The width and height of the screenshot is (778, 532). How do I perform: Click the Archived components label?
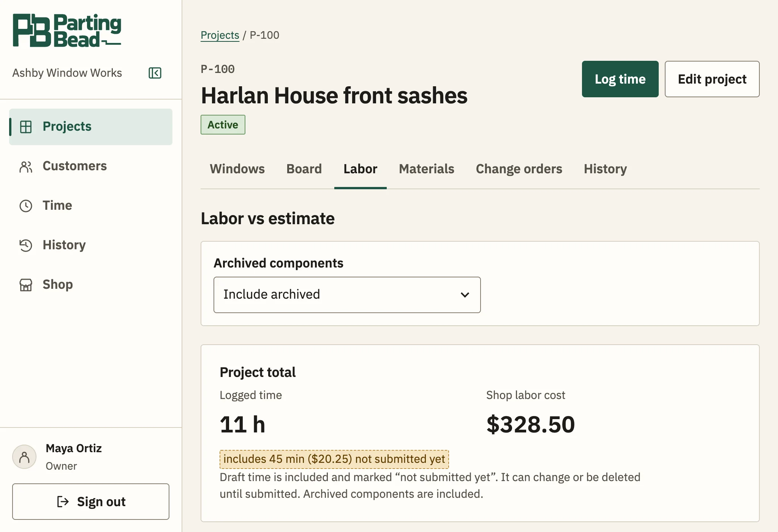[x=278, y=263]
